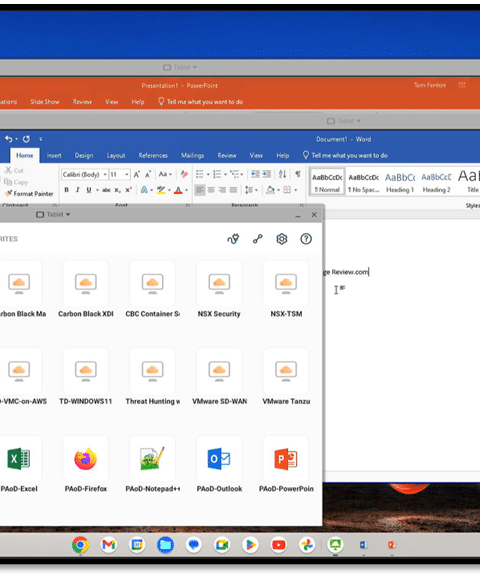This screenshot has height=577, width=480.
Task: Click the Numbering list icon
Action: (x=217, y=174)
